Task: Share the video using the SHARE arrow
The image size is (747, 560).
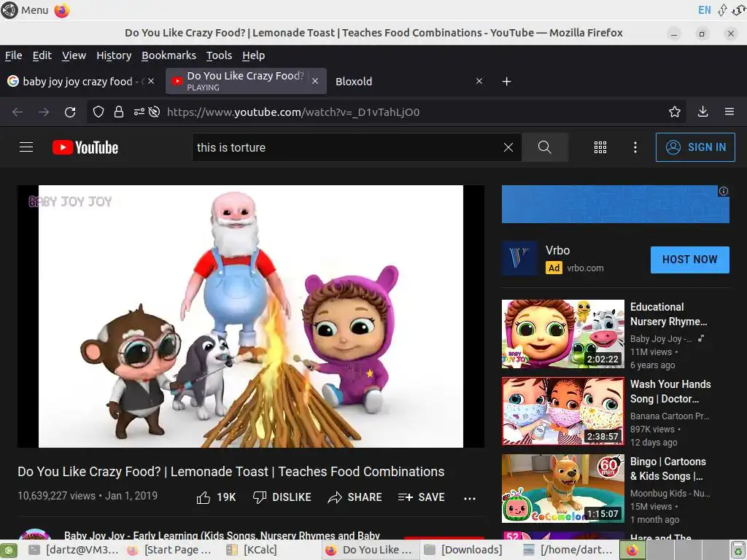Action: pos(355,497)
